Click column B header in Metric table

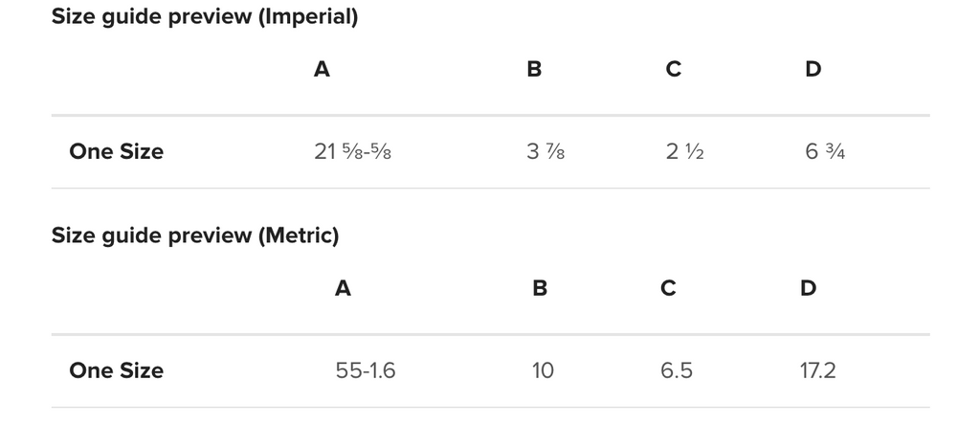coord(540,288)
